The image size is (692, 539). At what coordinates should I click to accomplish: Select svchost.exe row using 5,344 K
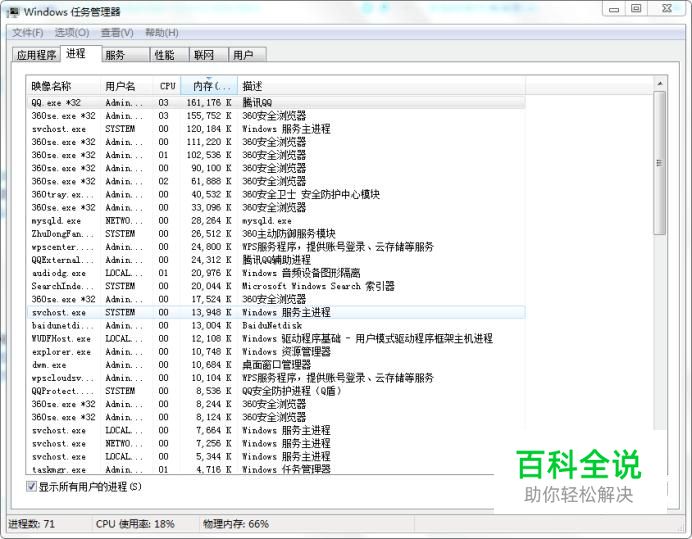(276, 456)
